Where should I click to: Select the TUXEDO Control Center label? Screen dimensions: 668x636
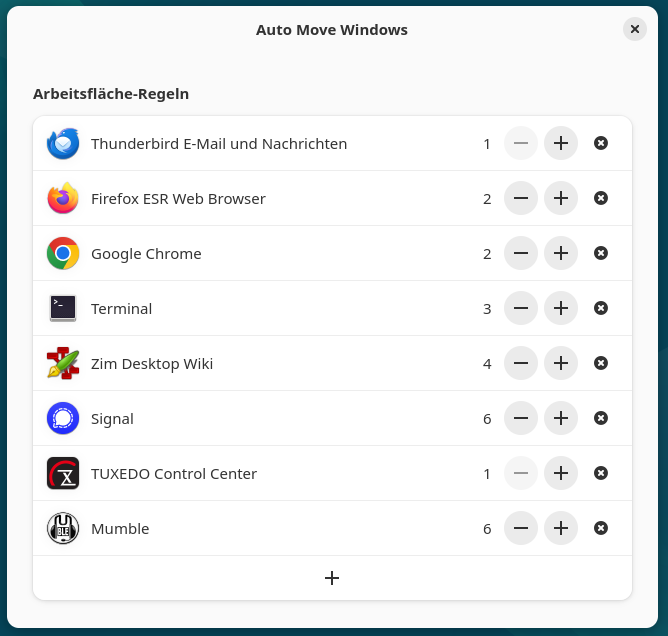[174, 474]
